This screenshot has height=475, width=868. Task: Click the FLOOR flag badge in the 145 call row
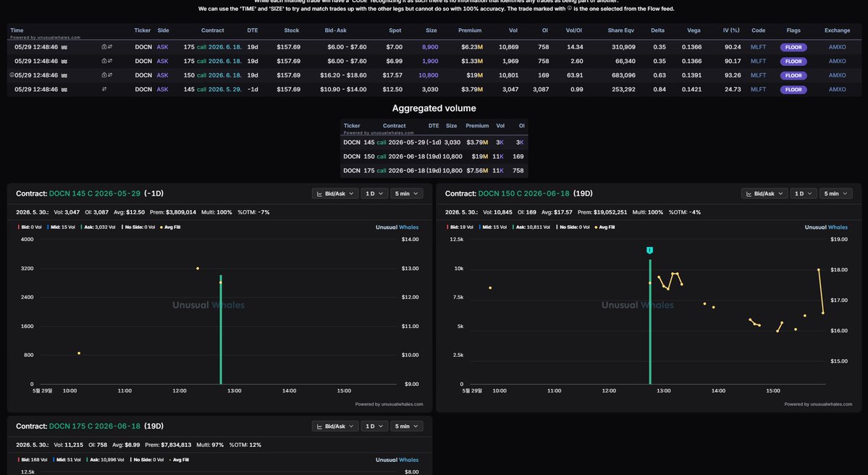(x=793, y=89)
